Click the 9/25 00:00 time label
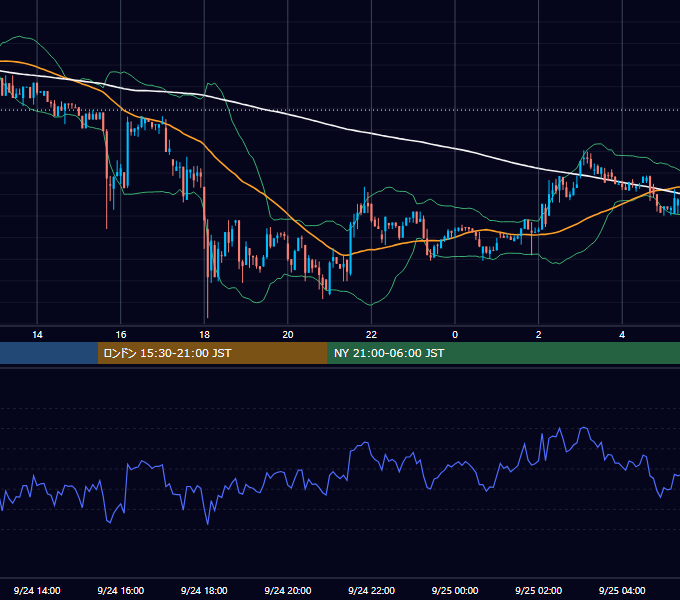The image size is (680, 600). pyautogui.click(x=455, y=590)
